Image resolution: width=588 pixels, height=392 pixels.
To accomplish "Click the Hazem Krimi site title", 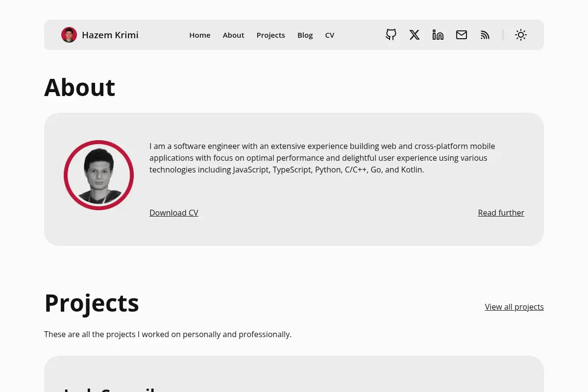I will tap(110, 35).
